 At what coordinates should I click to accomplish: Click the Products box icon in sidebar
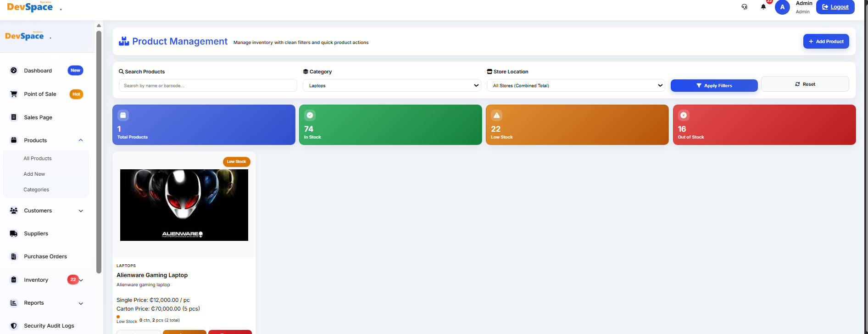coord(14,140)
